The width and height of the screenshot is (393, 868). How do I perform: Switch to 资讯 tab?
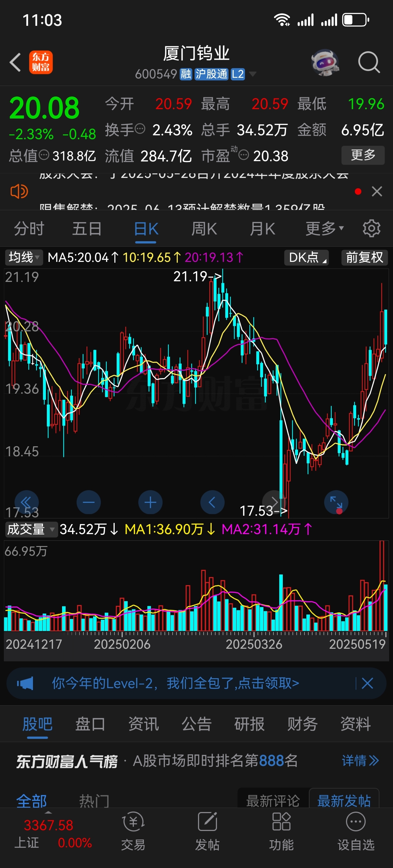pos(143,724)
